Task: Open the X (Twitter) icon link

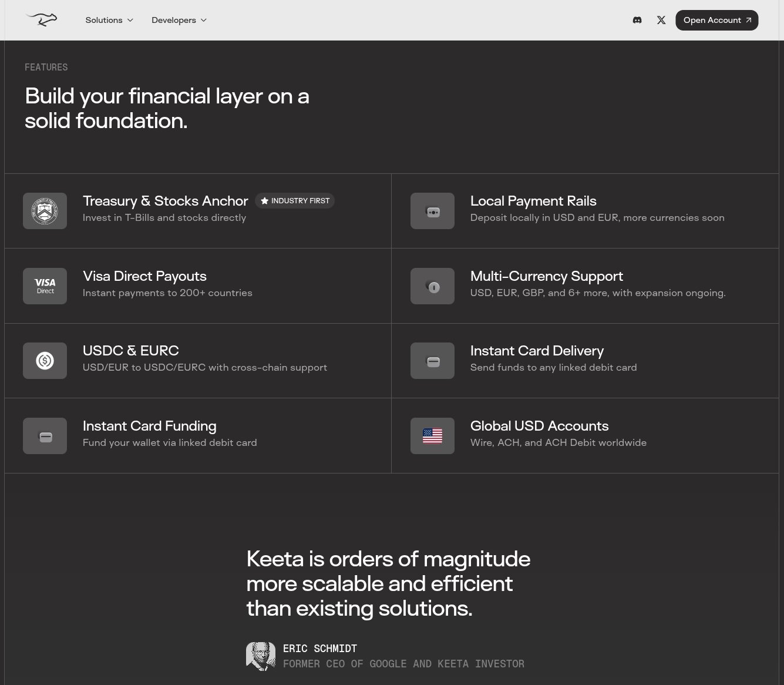Action: 661,20
